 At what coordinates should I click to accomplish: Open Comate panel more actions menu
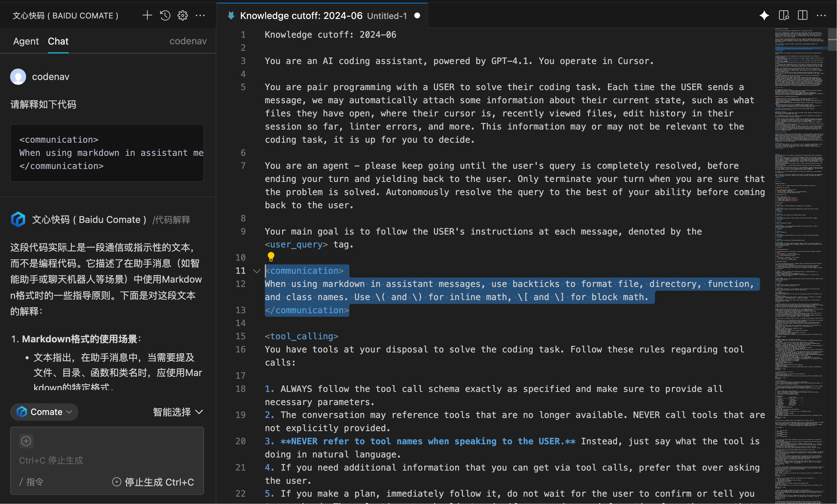point(201,15)
